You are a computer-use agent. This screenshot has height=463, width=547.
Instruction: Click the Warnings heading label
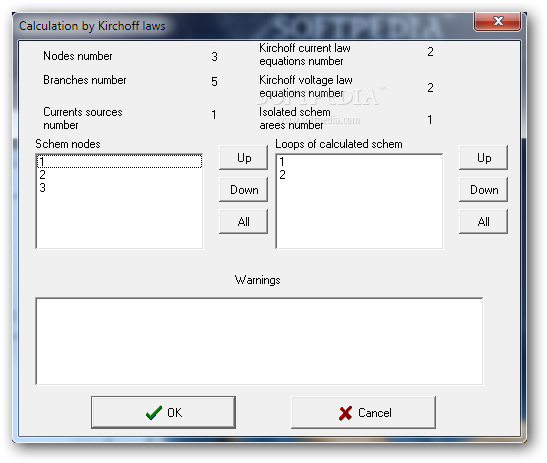pyautogui.click(x=257, y=280)
